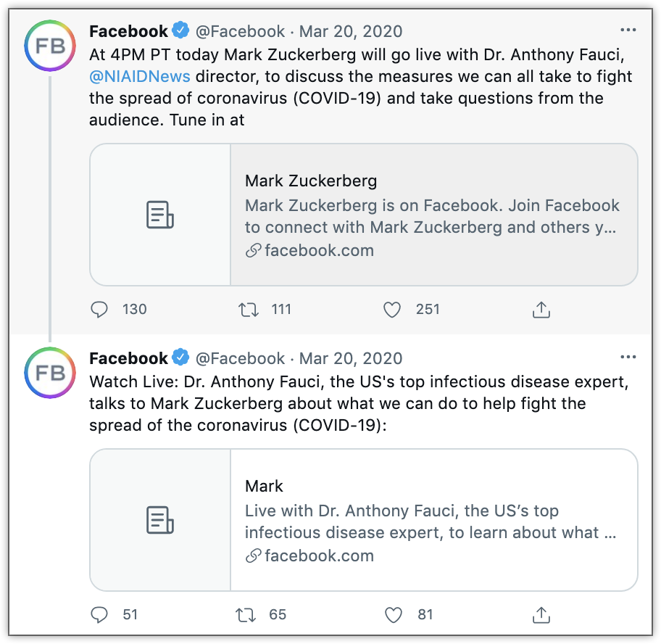The width and height of the screenshot is (661, 644).
Task: Share the Watch Live tweet
Action: coord(541,615)
